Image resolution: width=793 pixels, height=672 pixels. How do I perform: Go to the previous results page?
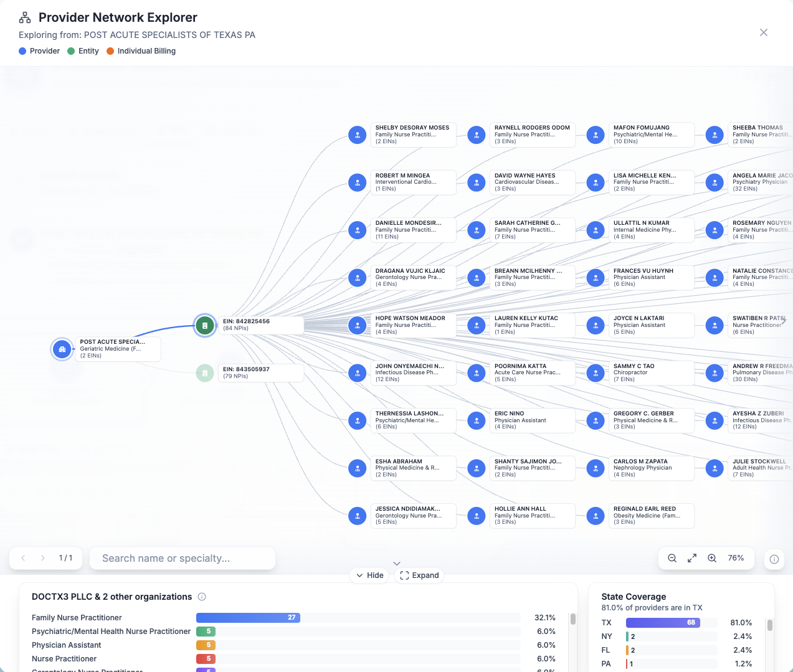(x=23, y=558)
